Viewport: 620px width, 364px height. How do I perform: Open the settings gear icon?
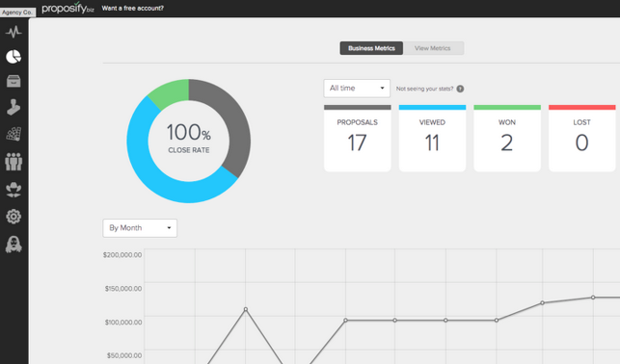click(13, 217)
